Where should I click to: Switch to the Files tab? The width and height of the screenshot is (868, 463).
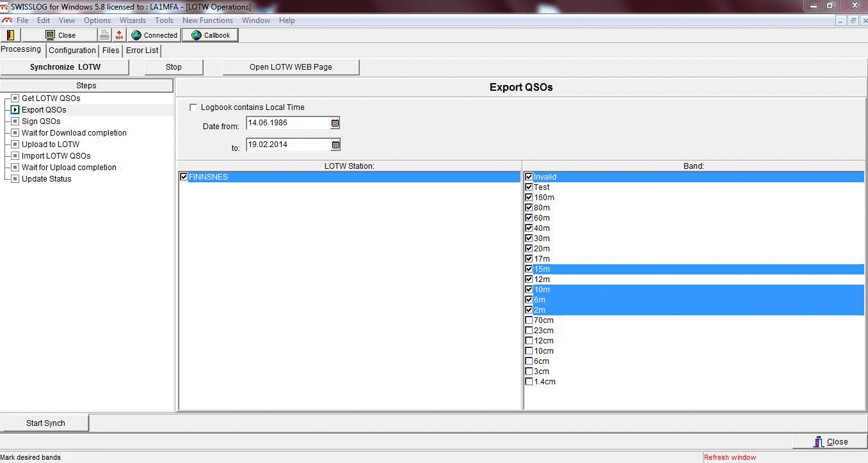click(111, 51)
